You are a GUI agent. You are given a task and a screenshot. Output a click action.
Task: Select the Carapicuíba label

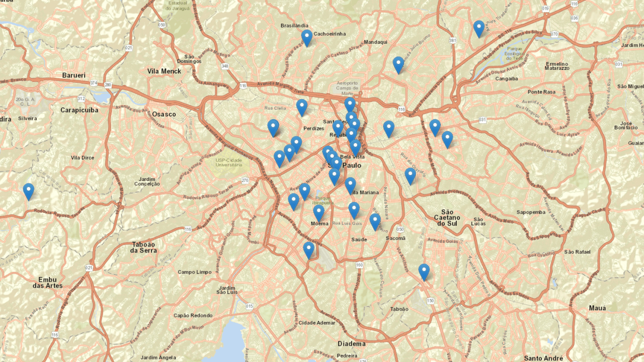coord(78,110)
